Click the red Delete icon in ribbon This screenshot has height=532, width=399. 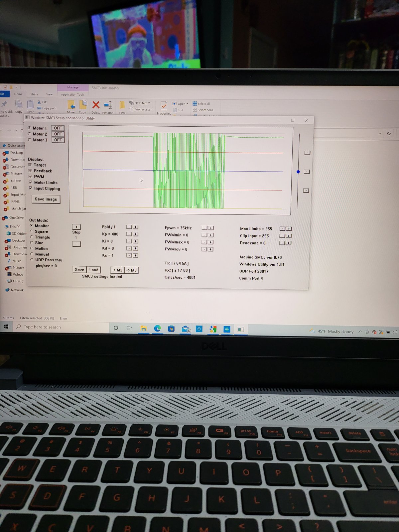96,105
